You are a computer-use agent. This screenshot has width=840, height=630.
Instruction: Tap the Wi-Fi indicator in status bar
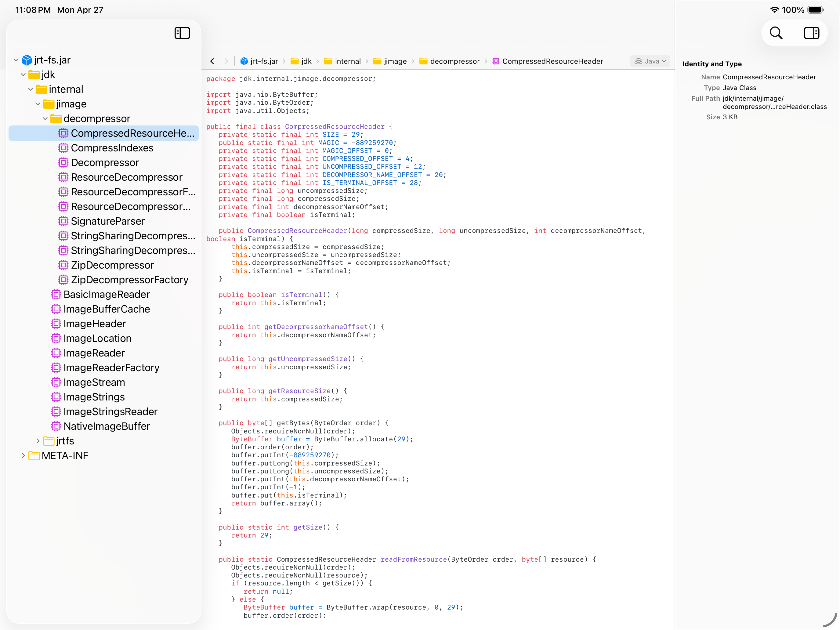(x=774, y=10)
